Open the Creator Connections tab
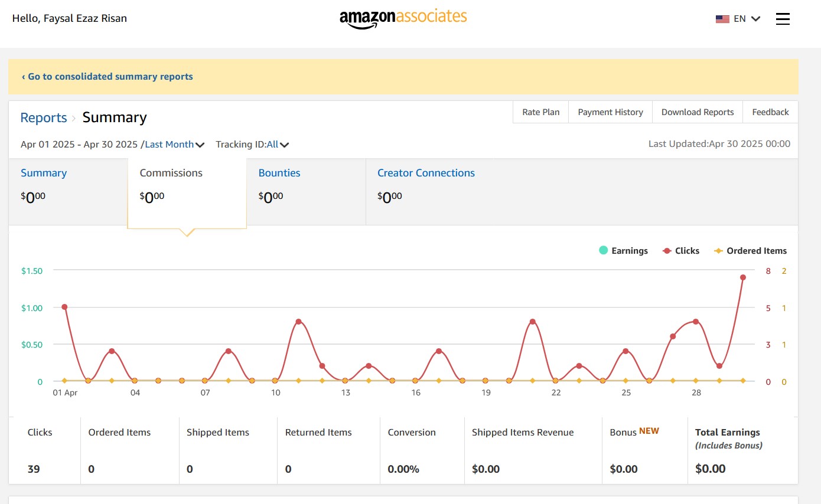 (x=426, y=173)
